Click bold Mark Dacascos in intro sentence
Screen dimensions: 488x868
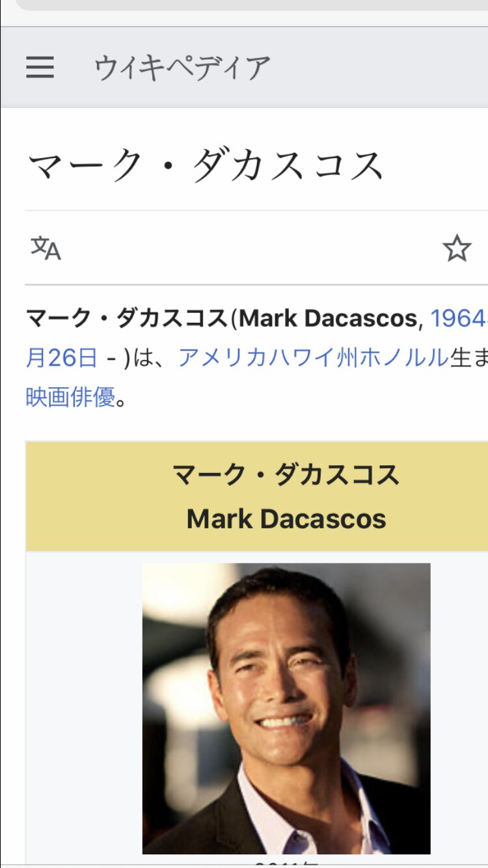[328, 318]
